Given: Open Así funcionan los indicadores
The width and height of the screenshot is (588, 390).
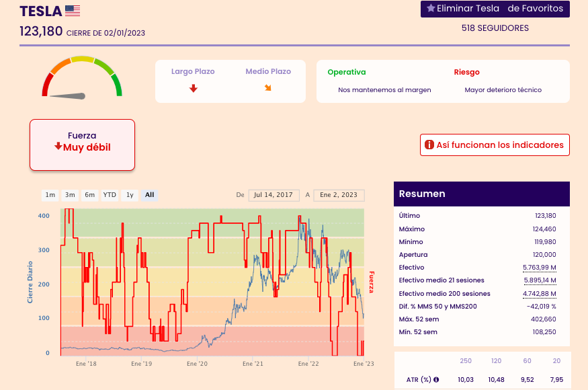Looking at the screenshot, I should pyautogui.click(x=495, y=145).
